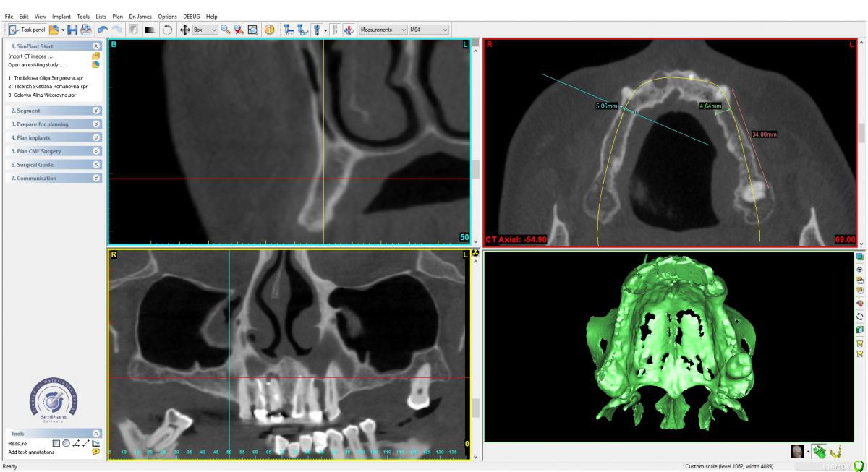The width and height of the screenshot is (868, 472).
Task: Click the Save project toolbar icon
Action: pyautogui.click(x=73, y=30)
